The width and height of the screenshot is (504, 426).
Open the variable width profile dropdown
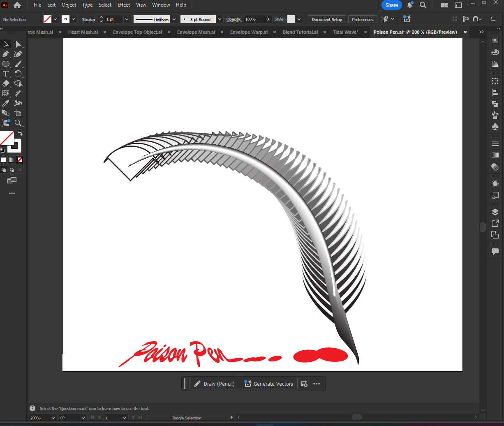tap(173, 19)
